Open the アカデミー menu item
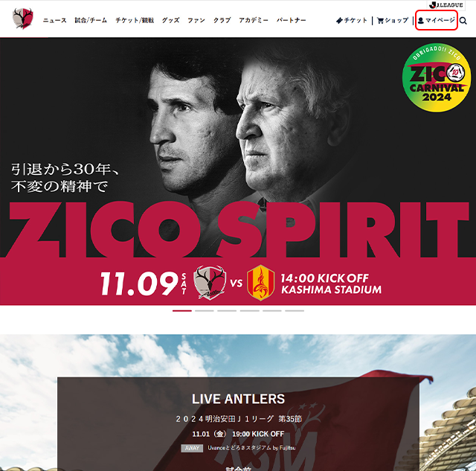This screenshot has height=471, width=476. 254,20
